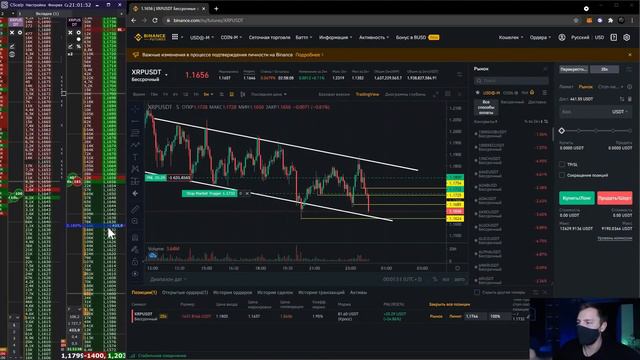Click the market search input field
This screenshot has height=360, width=640.
(x=511, y=81)
